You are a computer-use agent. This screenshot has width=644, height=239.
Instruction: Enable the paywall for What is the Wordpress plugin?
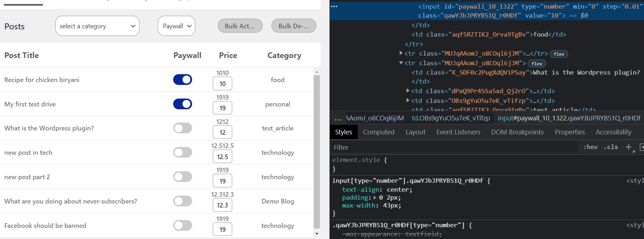[x=182, y=128]
